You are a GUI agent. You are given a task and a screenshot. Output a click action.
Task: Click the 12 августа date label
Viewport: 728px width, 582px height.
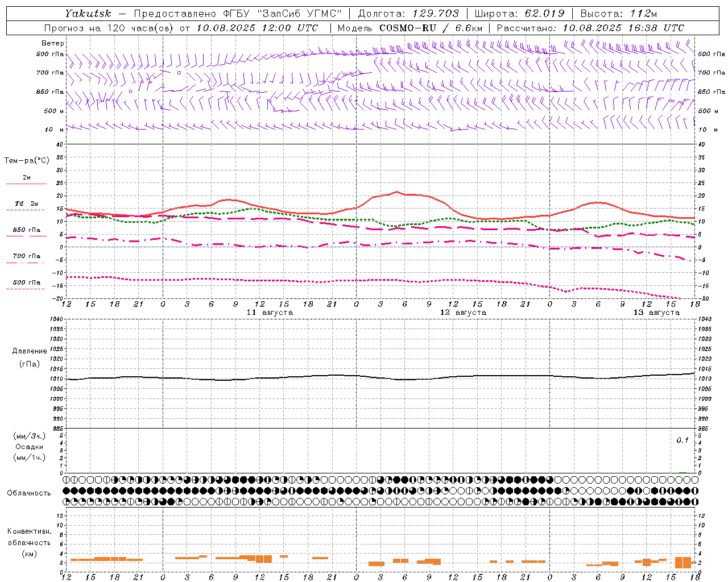tap(463, 313)
